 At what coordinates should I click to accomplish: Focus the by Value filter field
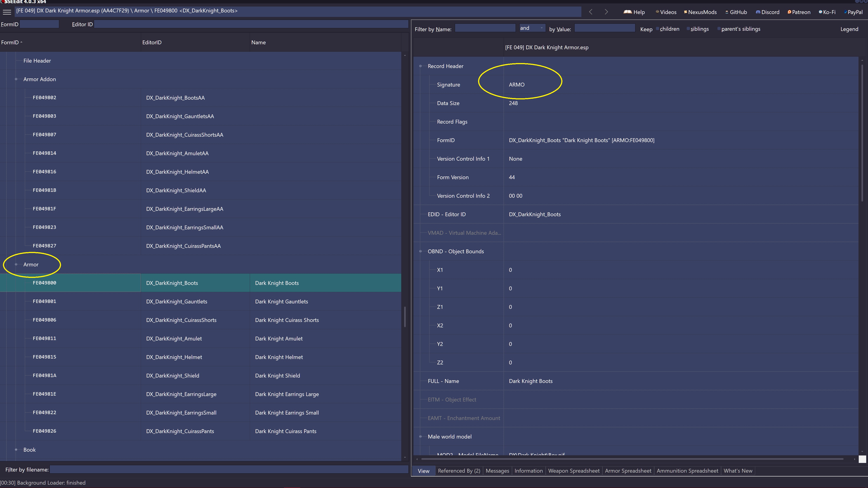tap(604, 28)
